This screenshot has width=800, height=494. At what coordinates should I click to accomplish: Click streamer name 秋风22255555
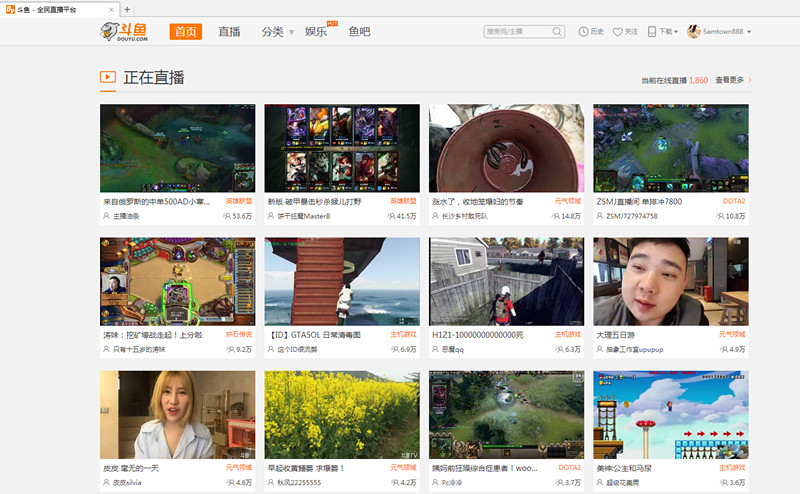click(x=299, y=483)
